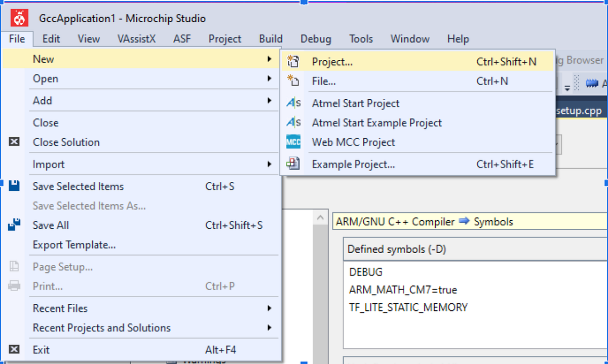Choose Close from the File menu
Image resolution: width=608 pixels, height=364 pixels.
142,123
